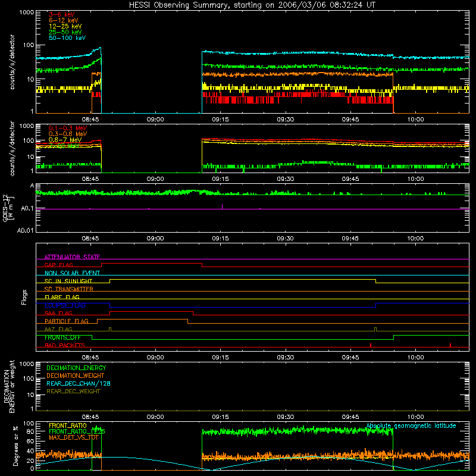Select the GAP_FLAG label

[x=58, y=265]
